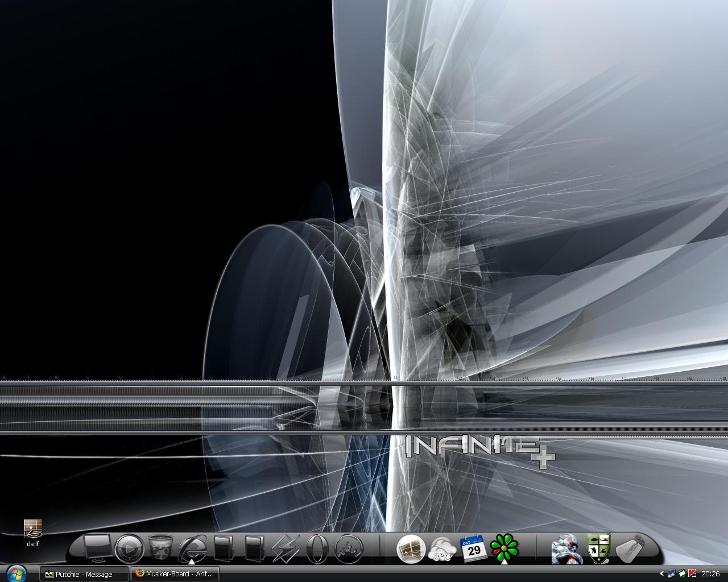Image resolution: width=728 pixels, height=582 pixels.
Task: Launch ICQ from the green flower icon
Action: [x=505, y=549]
